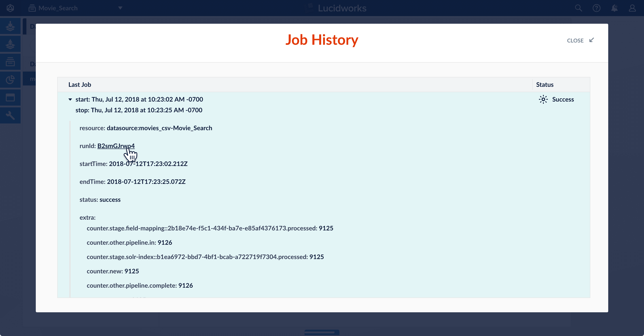Open the Querying sidebar icon
The height and width of the screenshot is (336, 644).
10,44
